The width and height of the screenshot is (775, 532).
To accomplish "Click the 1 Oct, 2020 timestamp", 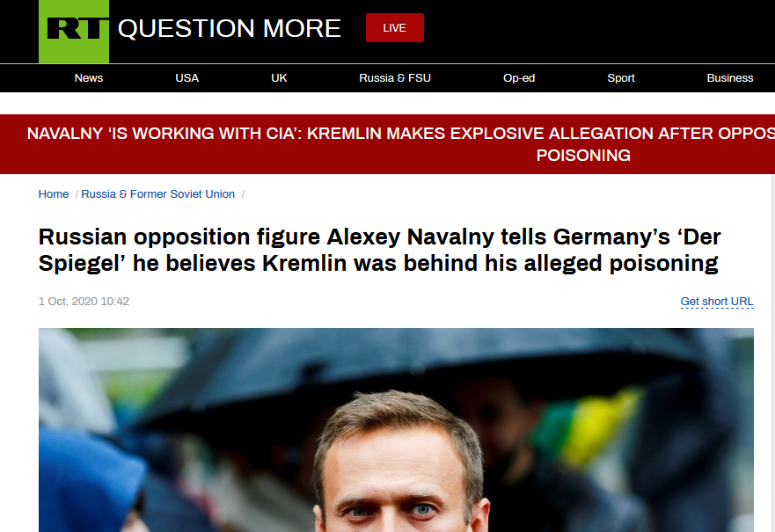I will 84,302.
